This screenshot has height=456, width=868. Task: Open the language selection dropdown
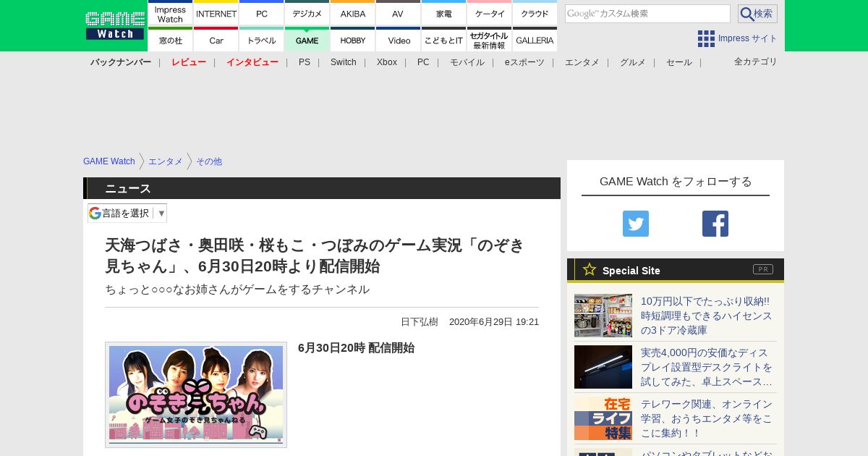click(127, 213)
